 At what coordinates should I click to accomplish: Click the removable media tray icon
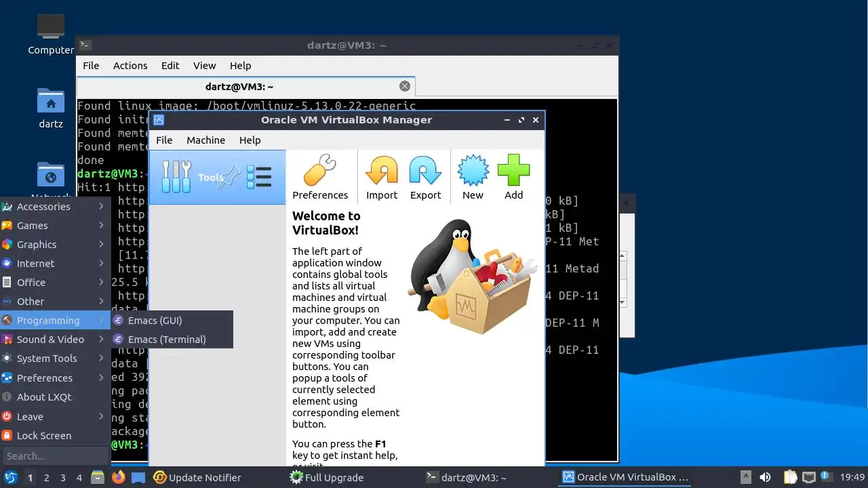click(x=745, y=477)
